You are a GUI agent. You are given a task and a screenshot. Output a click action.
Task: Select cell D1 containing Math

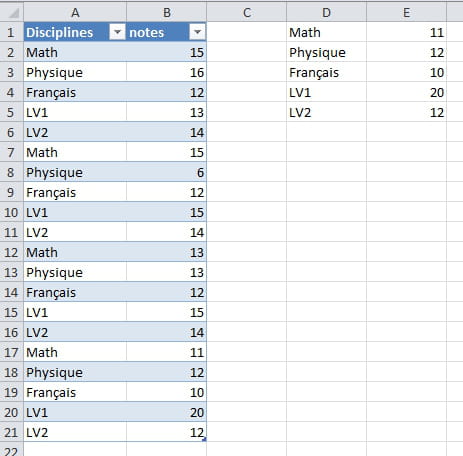tap(326, 32)
